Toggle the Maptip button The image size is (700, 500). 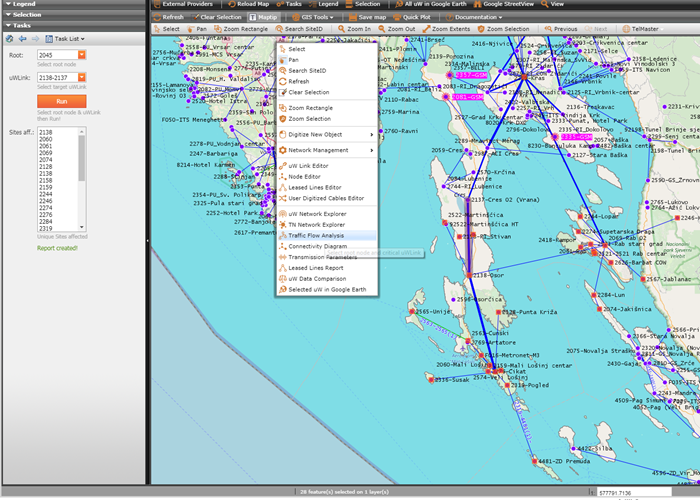click(x=263, y=17)
